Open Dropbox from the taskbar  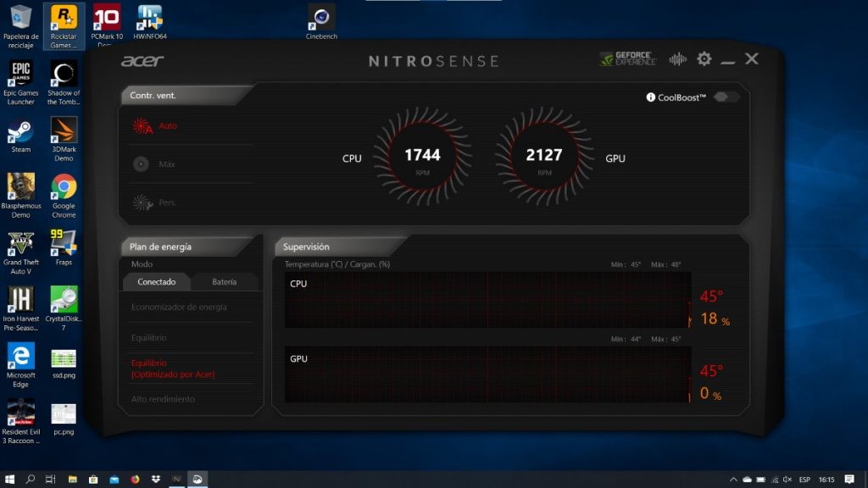156,480
